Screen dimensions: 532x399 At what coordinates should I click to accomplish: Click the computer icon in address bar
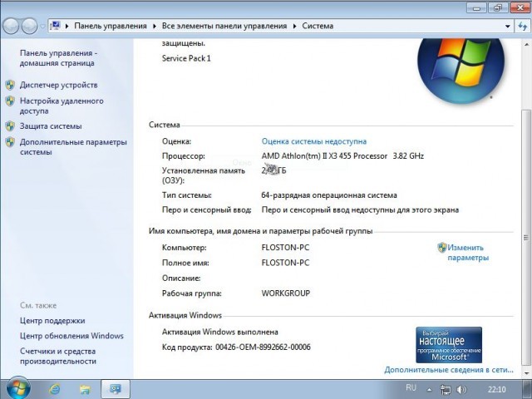(55, 26)
